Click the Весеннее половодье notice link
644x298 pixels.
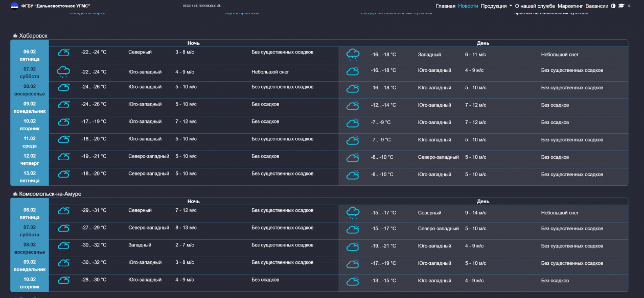[199, 6]
